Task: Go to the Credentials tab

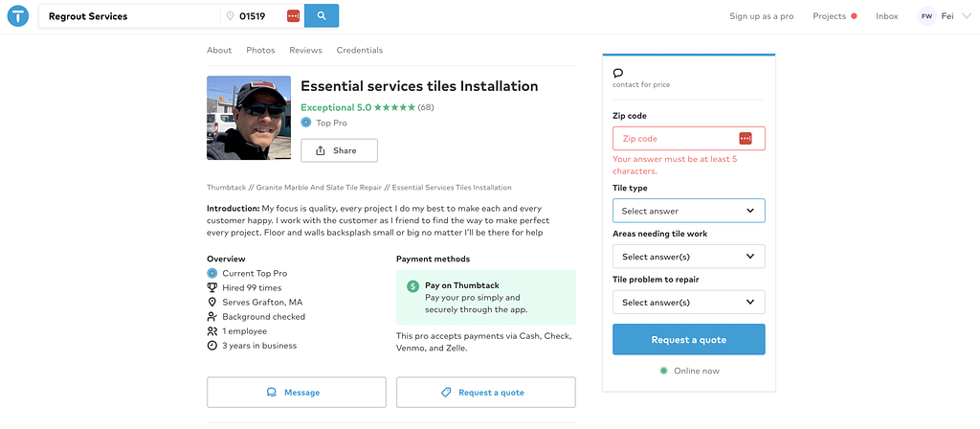Action: (x=360, y=50)
